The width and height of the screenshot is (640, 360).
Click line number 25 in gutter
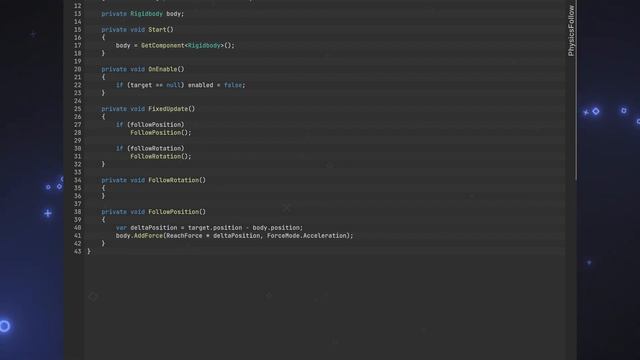[x=78, y=109]
